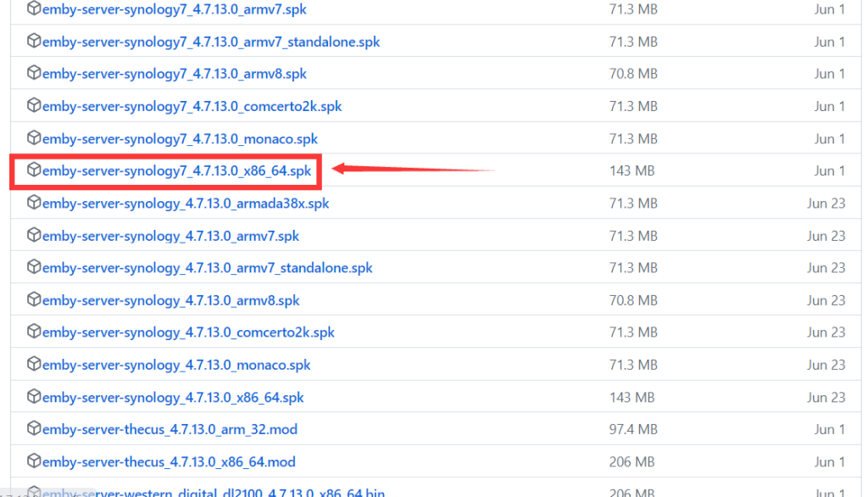Viewport: 868px width, 497px height.
Task: Download emby-server-synology7_4.7.13.0_monaco.spk
Action: click(x=180, y=139)
